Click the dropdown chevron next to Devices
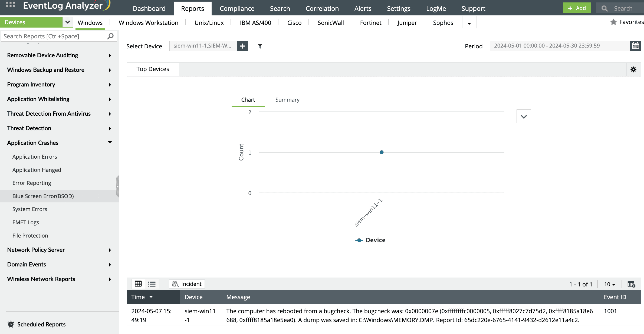Viewport: 644px width, 334px height. pyautogui.click(x=67, y=22)
